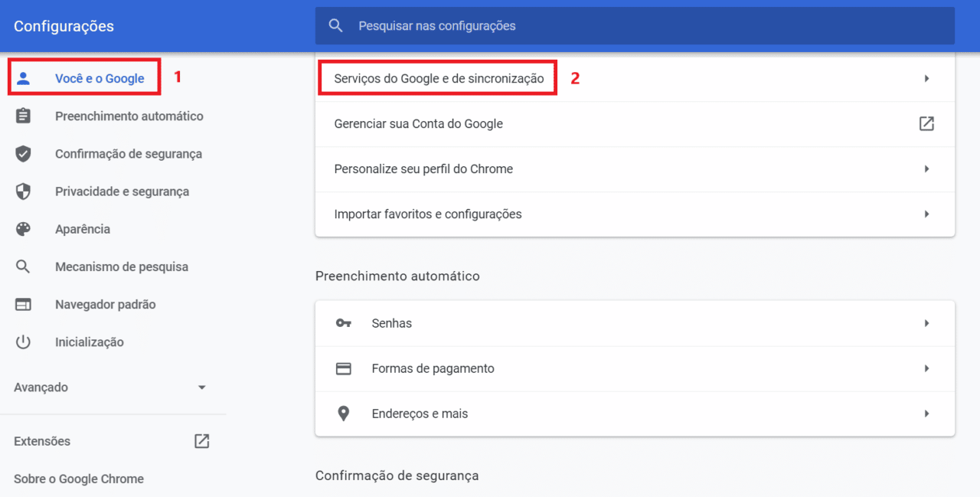The height and width of the screenshot is (497, 980).
Task: Open arrow on the Endereços e mais row
Action: (x=926, y=414)
